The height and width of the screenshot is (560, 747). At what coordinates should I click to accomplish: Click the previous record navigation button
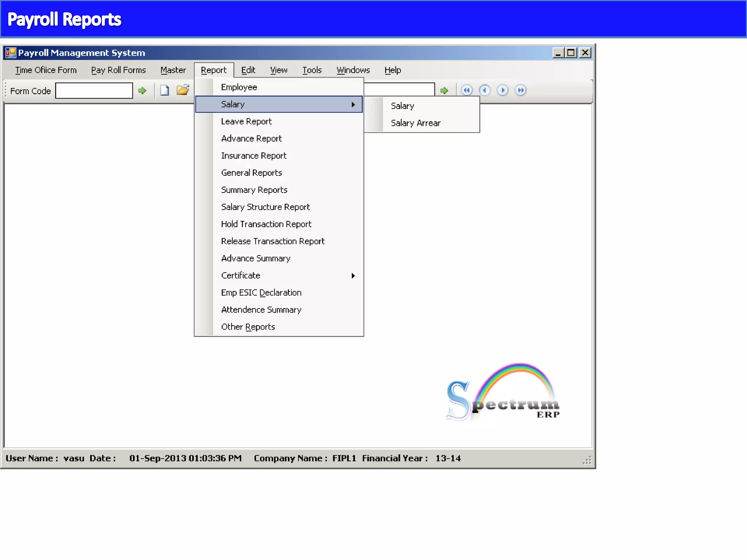(x=484, y=90)
